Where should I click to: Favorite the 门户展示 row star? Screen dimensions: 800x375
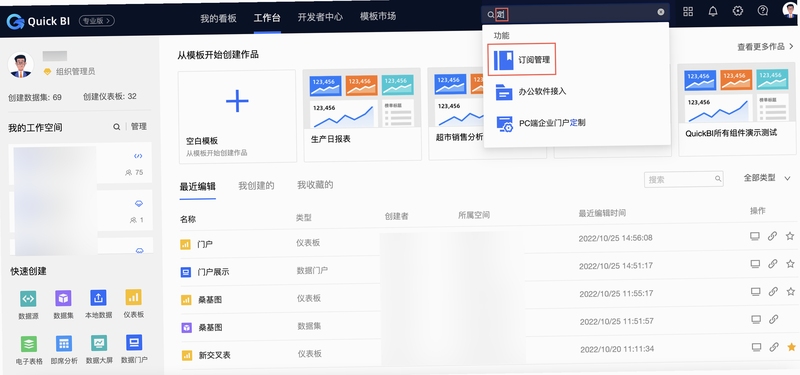(790, 264)
